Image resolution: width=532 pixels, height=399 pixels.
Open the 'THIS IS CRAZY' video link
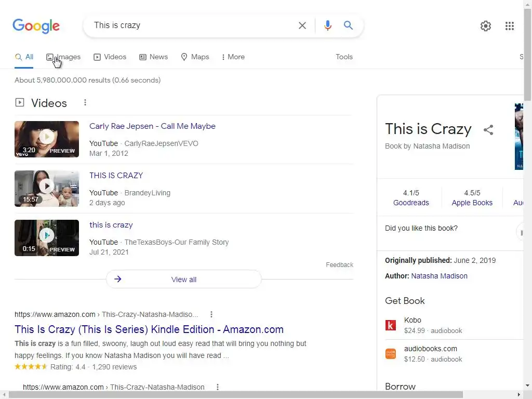[x=116, y=176]
